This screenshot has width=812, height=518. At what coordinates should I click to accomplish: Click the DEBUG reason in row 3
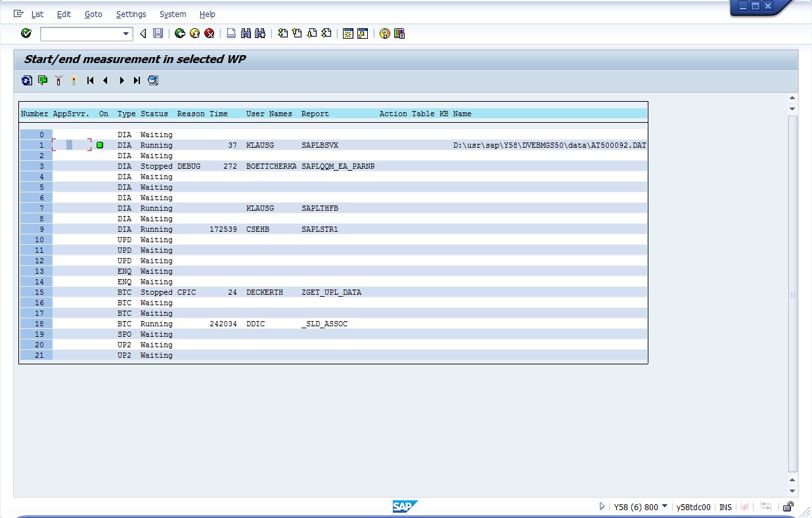coord(189,166)
